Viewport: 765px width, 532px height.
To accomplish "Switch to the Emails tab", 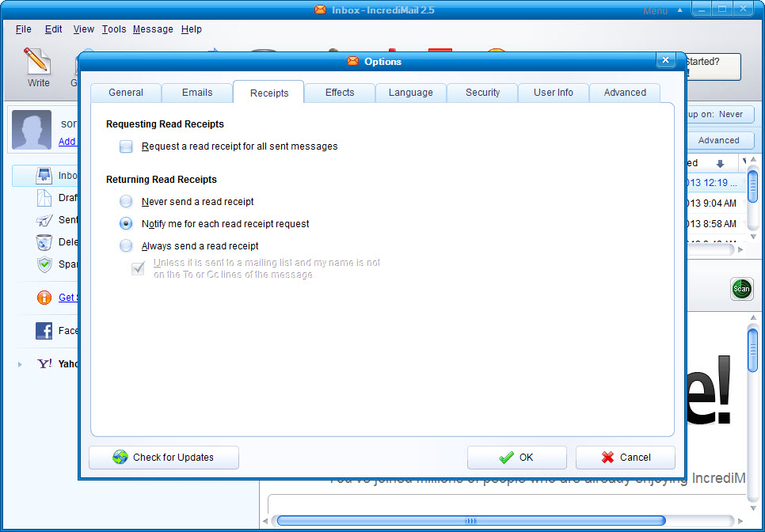I will [x=197, y=93].
